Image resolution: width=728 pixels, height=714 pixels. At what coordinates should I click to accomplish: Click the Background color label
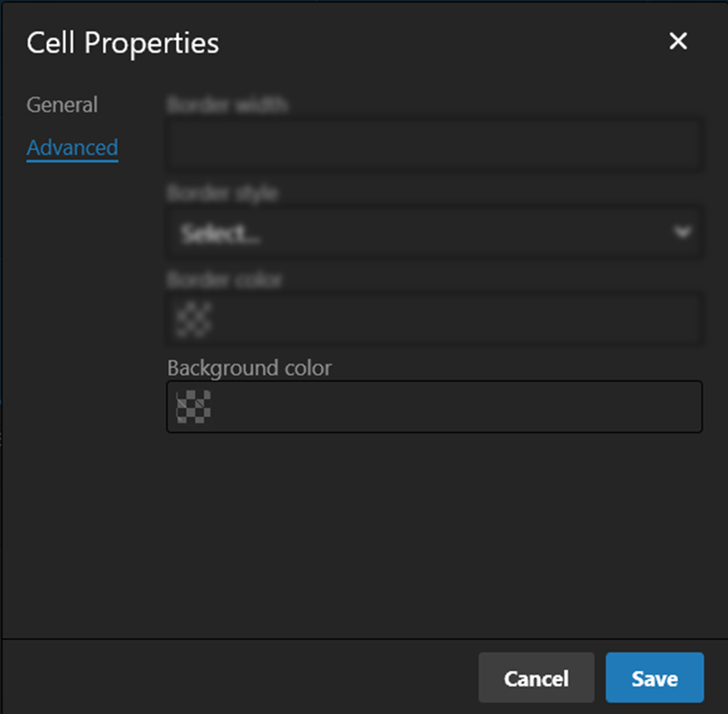[x=250, y=368]
